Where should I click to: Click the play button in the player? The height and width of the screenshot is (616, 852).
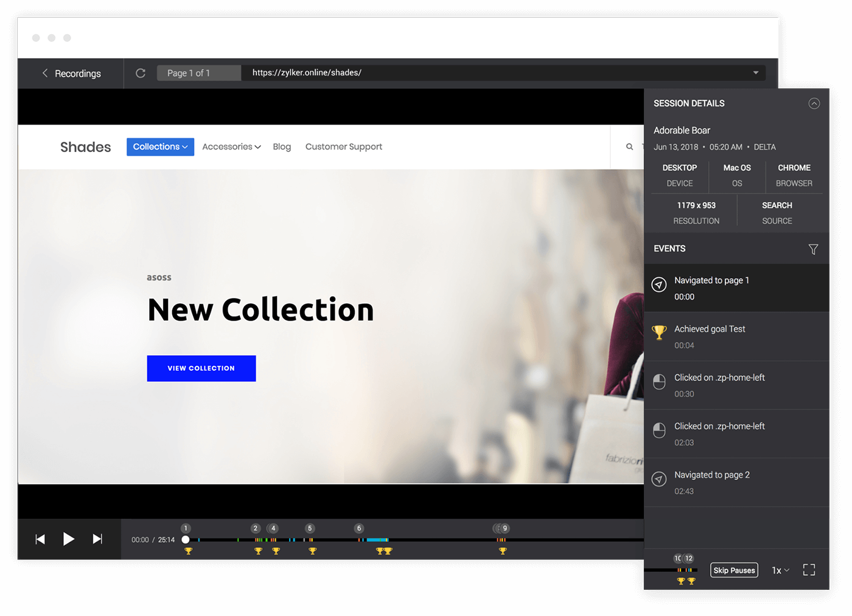[x=69, y=539]
